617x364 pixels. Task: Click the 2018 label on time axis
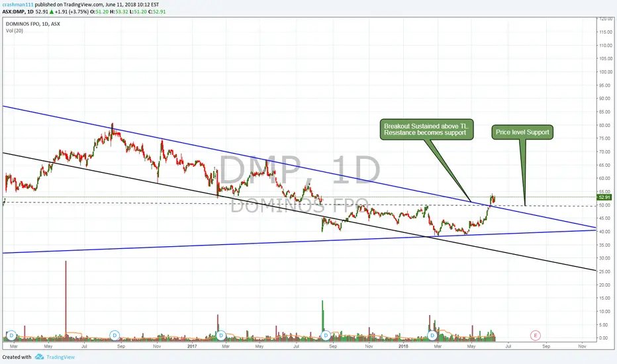[x=403, y=346]
